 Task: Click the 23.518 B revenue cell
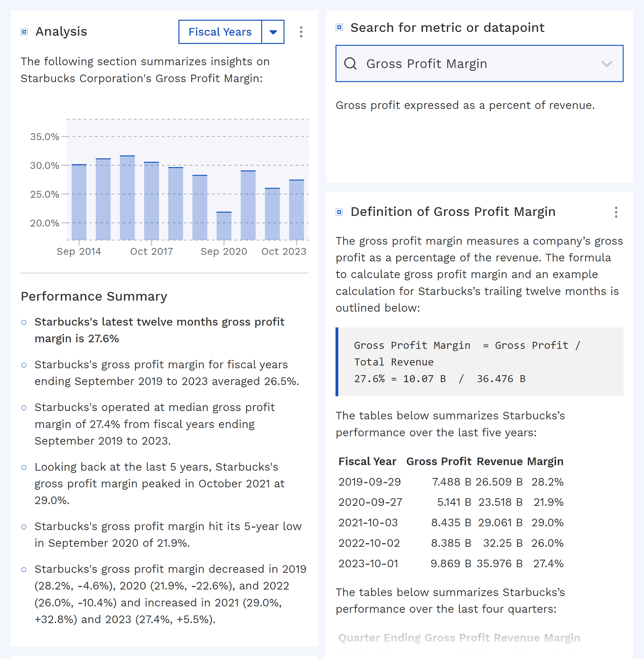[501, 502]
